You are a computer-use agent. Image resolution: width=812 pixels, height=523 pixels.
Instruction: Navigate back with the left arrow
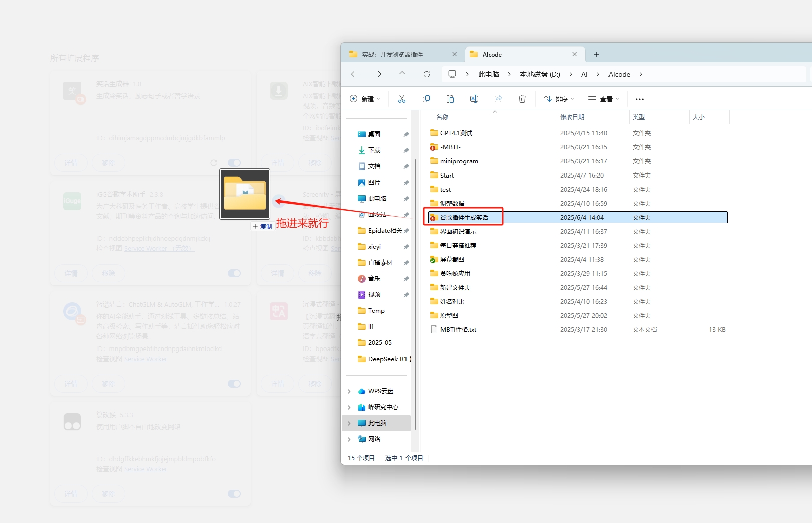point(354,74)
